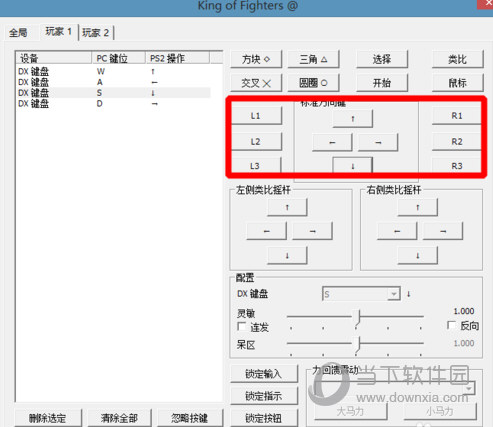Image resolution: width=493 pixels, height=427 pixels.
Task: Click the 圆圈 circle button
Action: (x=313, y=83)
